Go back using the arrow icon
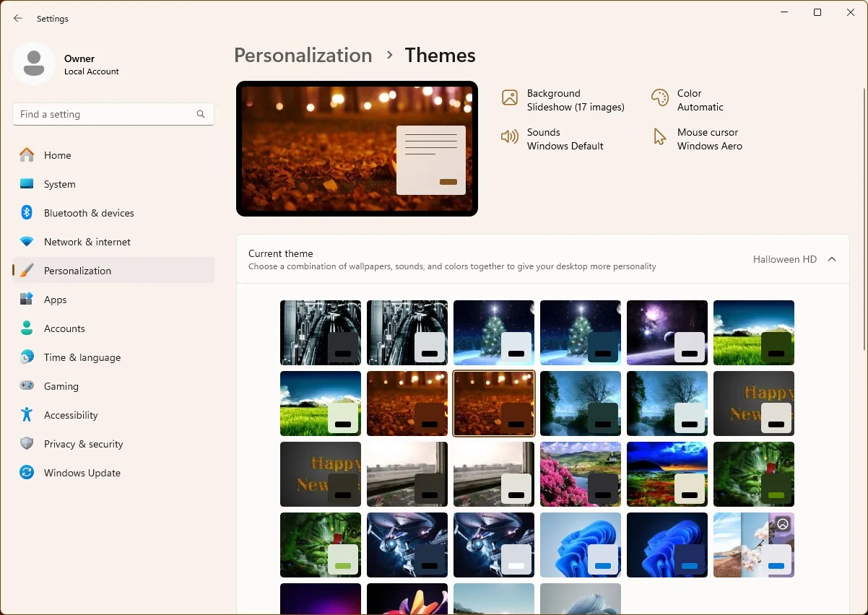This screenshot has height=615, width=868. tap(18, 19)
